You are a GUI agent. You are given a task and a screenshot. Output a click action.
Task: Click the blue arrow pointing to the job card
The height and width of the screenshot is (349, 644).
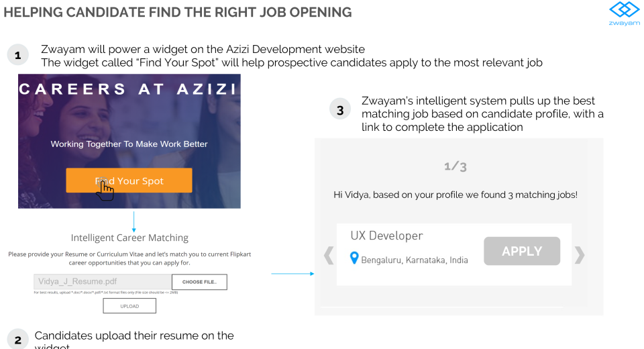292,274
